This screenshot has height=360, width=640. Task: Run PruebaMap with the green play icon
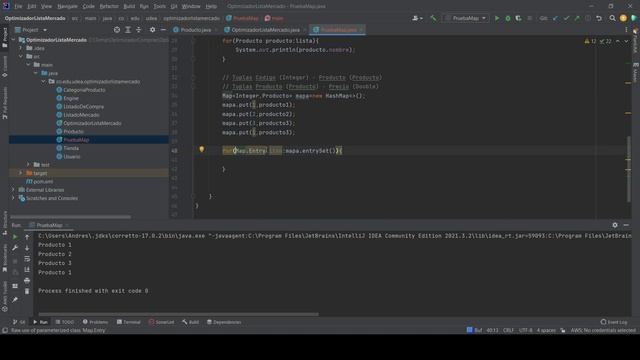pos(497,18)
